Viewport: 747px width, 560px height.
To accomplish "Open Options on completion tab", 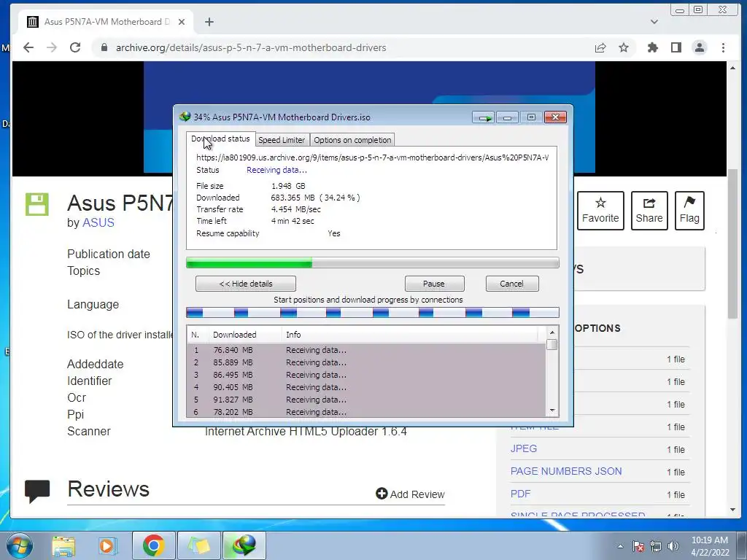I will [352, 140].
